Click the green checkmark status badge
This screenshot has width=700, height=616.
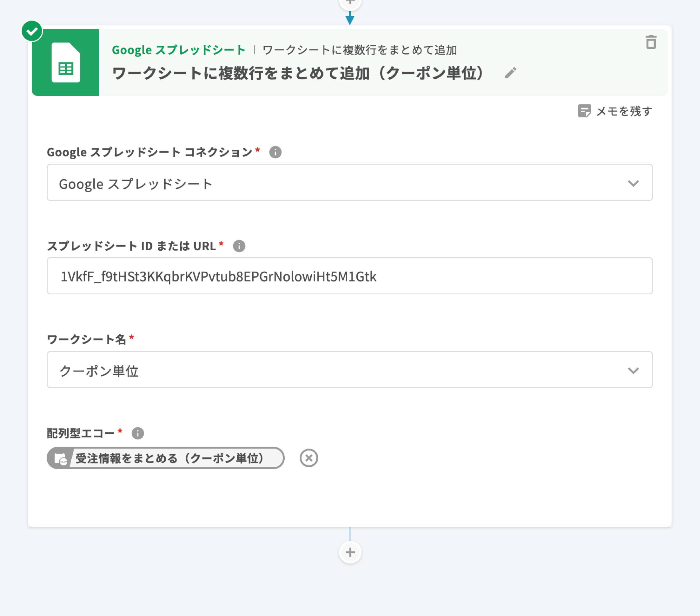(x=32, y=31)
